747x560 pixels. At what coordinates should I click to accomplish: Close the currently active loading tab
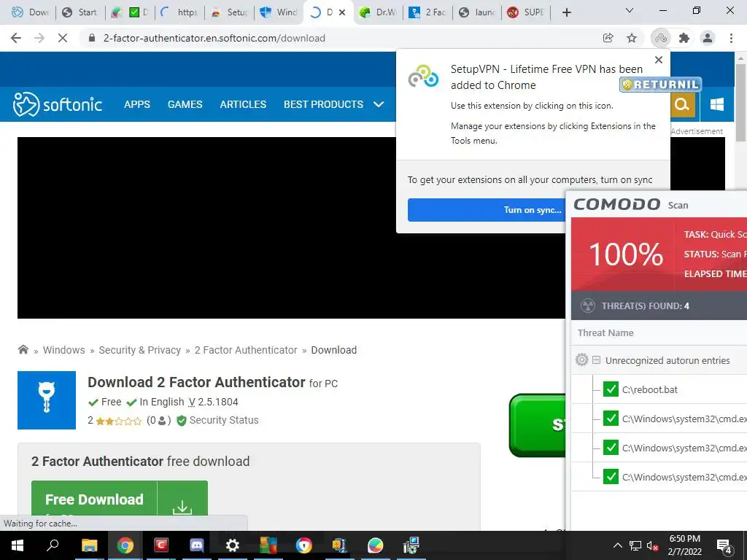(342, 13)
